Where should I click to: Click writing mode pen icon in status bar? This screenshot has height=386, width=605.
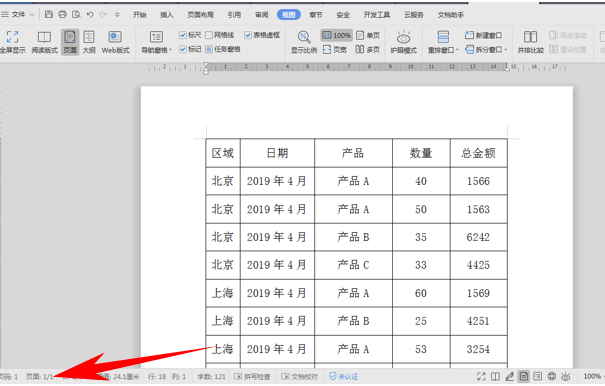[x=509, y=376]
